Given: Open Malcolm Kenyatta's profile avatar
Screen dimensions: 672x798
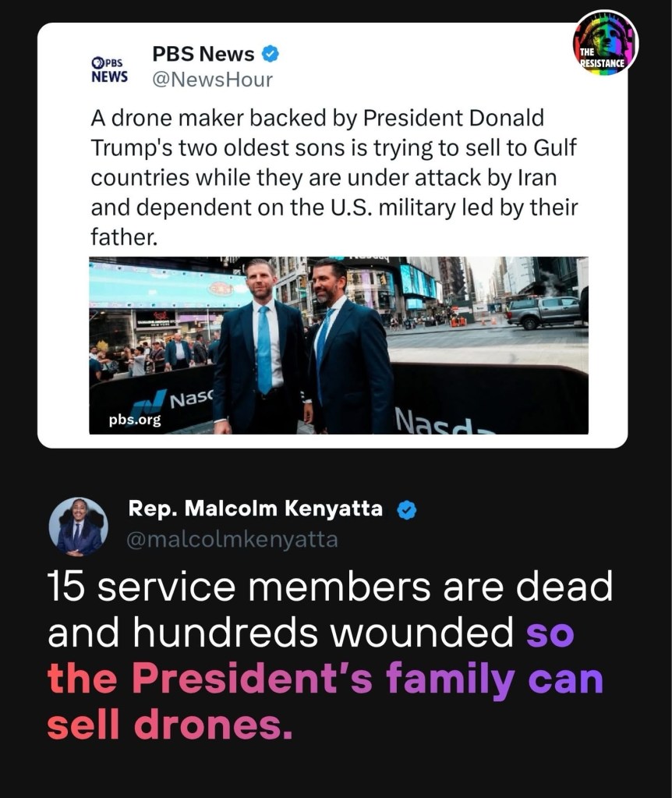Looking at the screenshot, I should [x=79, y=527].
